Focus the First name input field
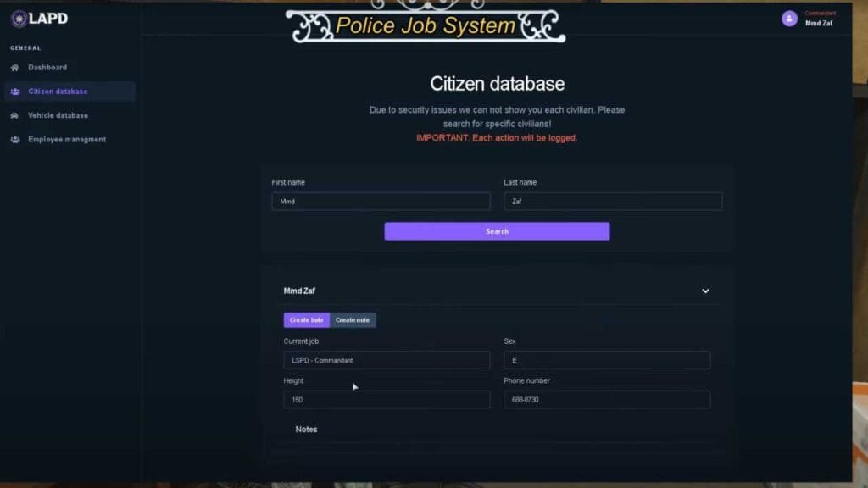 381,202
